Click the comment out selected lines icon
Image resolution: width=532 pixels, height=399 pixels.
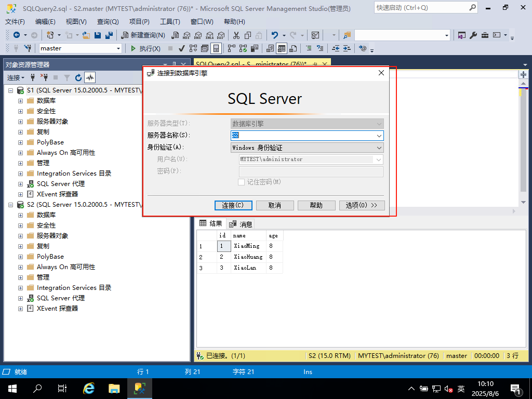point(309,48)
